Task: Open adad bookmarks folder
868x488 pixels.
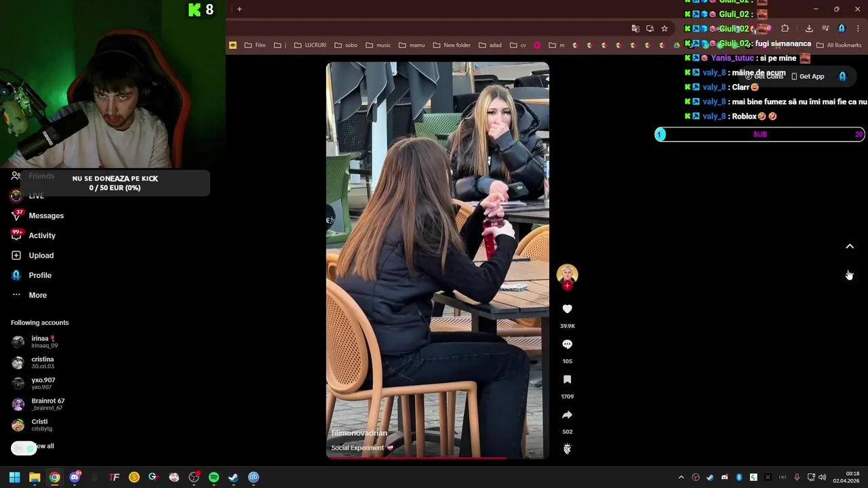Action: click(490, 45)
